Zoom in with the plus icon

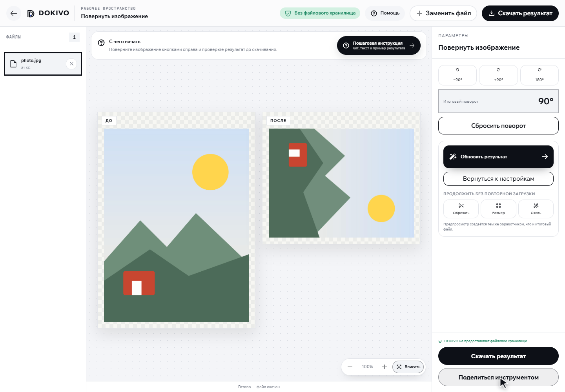coord(385,367)
